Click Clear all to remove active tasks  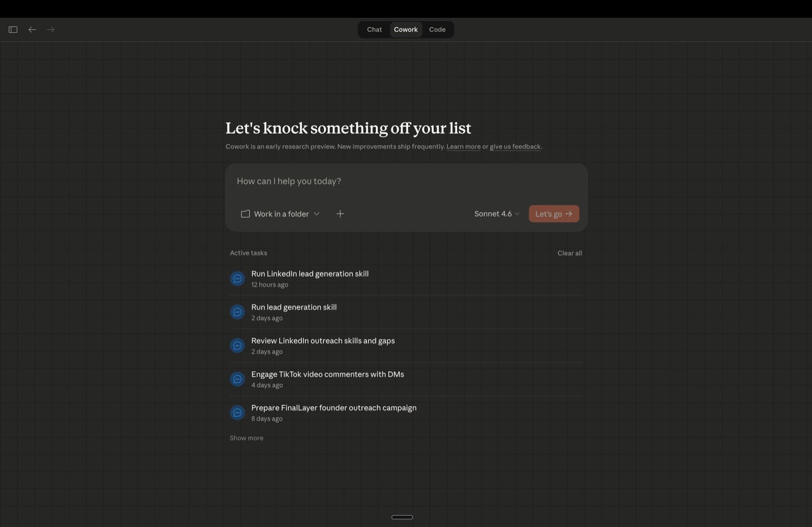(569, 253)
